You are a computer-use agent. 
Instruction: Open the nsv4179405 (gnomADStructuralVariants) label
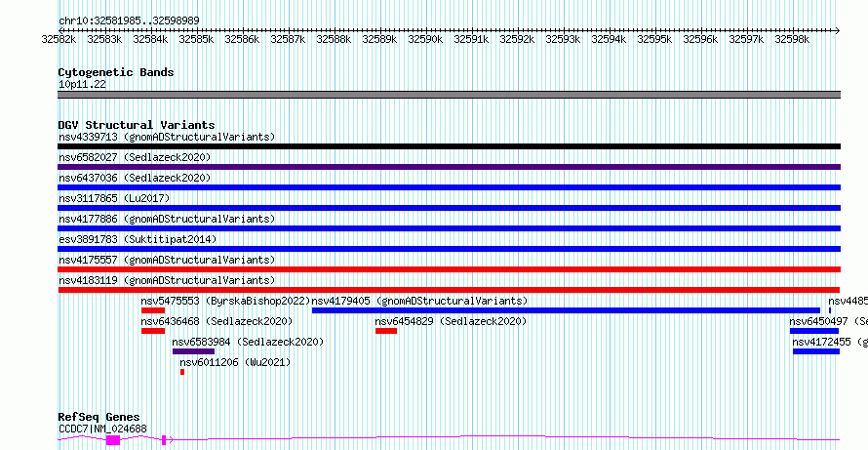pyautogui.click(x=419, y=301)
